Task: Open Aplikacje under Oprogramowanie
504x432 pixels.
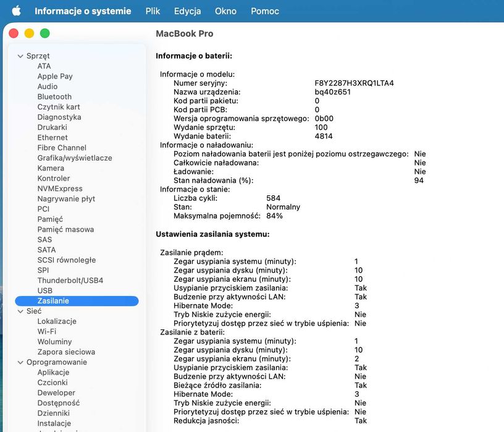Action: (53, 373)
